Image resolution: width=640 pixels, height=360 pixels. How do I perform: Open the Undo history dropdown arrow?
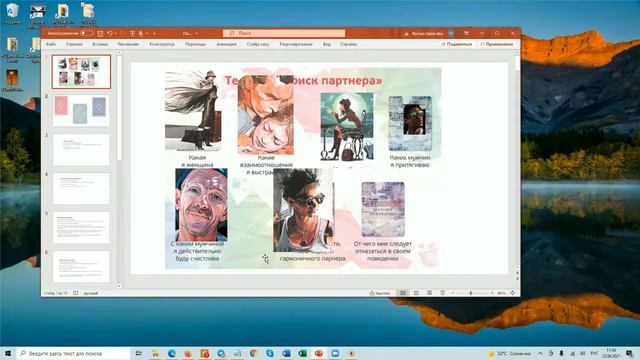click(x=116, y=33)
